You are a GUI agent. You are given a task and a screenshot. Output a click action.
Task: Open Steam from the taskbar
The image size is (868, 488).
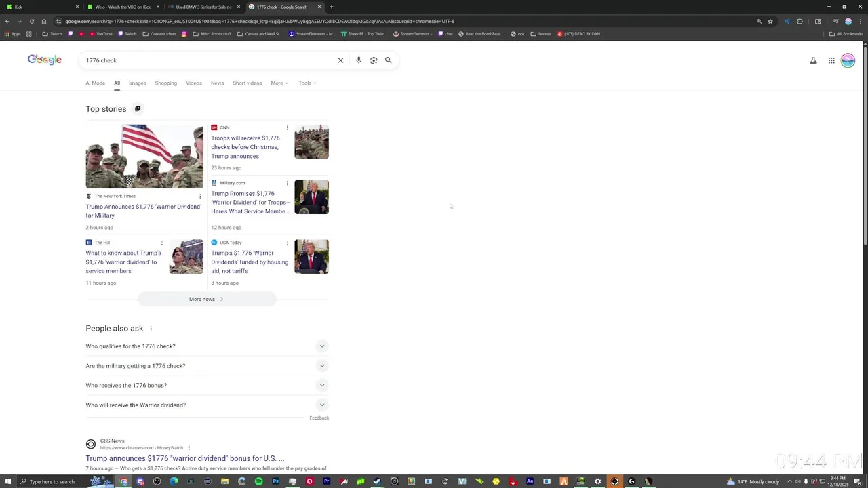[377, 481]
